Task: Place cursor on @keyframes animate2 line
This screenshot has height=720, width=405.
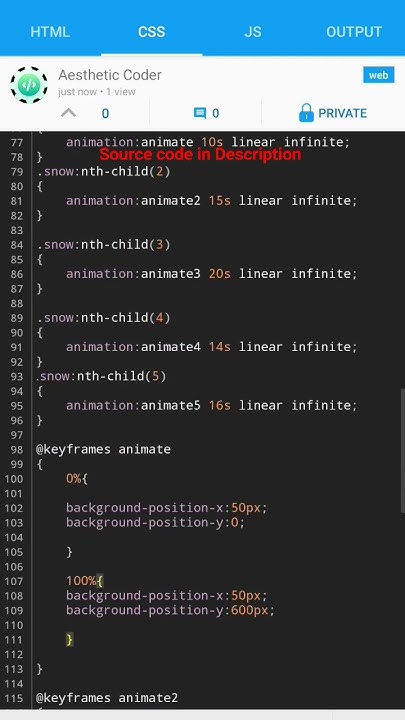Action: tap(107, 698)
